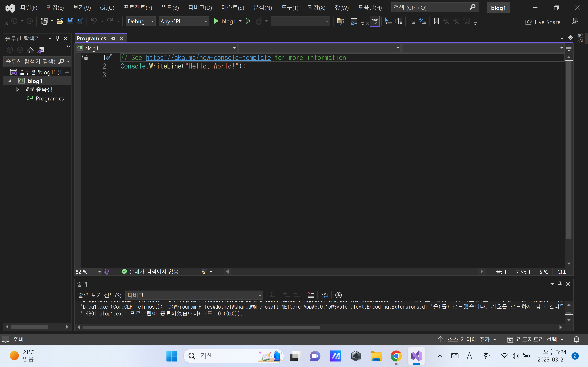
Task: Toggle pin on Program.cs tab
Action: point(113,38)
